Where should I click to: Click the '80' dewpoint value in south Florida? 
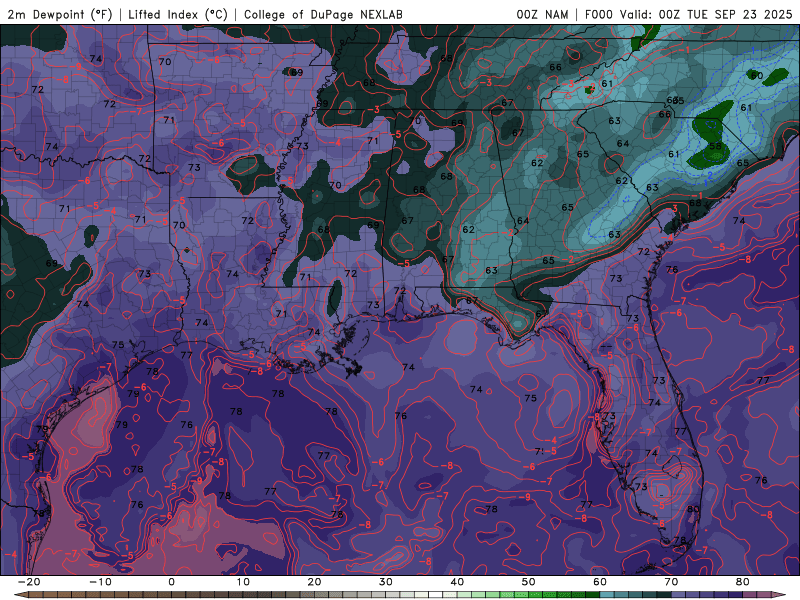693,509
